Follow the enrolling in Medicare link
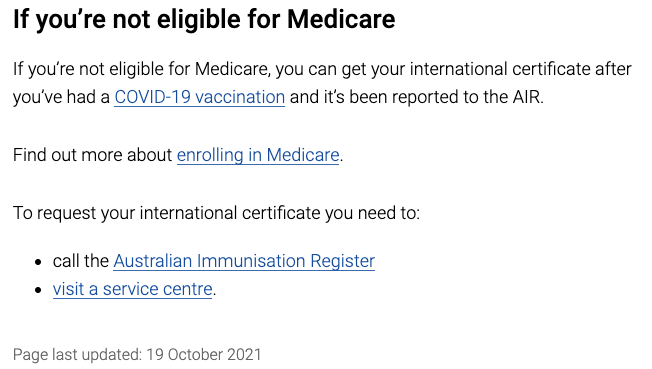 coord(258,155)
